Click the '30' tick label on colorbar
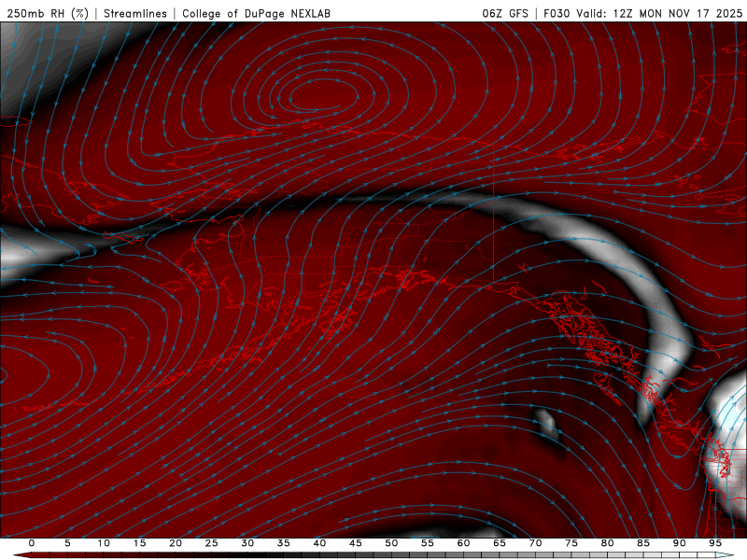747x560 pixels. point(247,543)
